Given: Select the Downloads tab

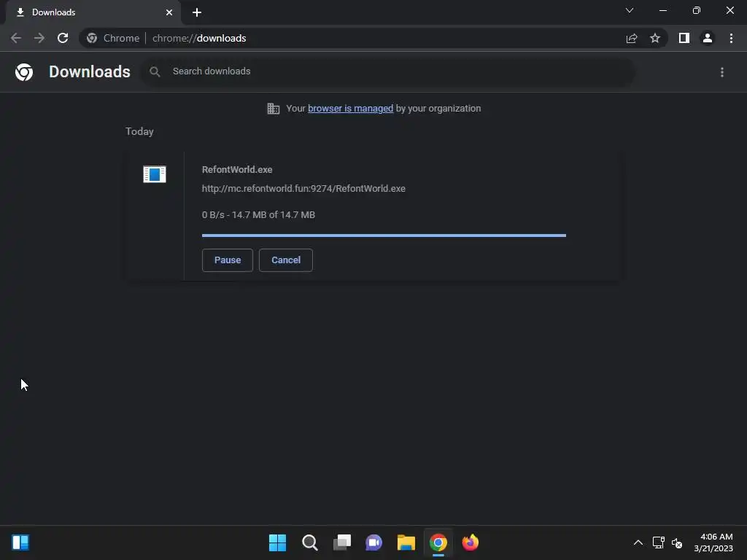Looking at the screenshot, I should 94,12.
